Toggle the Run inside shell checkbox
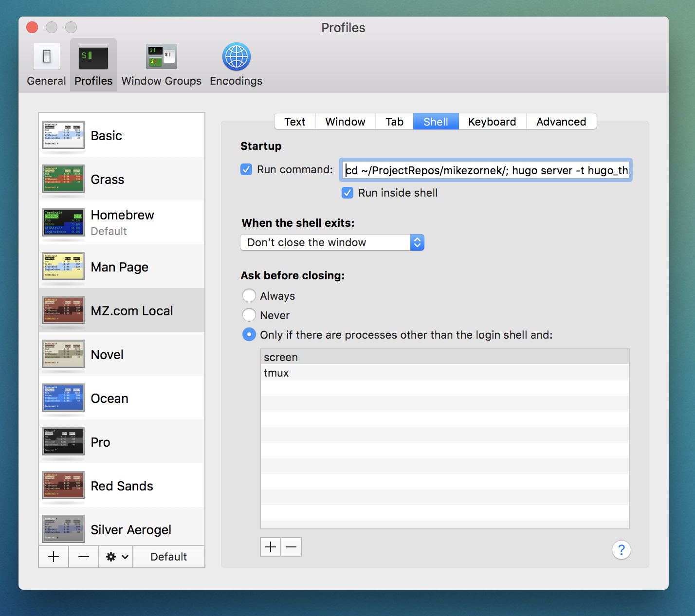This screenshot has height=616, width=695. 347,193
